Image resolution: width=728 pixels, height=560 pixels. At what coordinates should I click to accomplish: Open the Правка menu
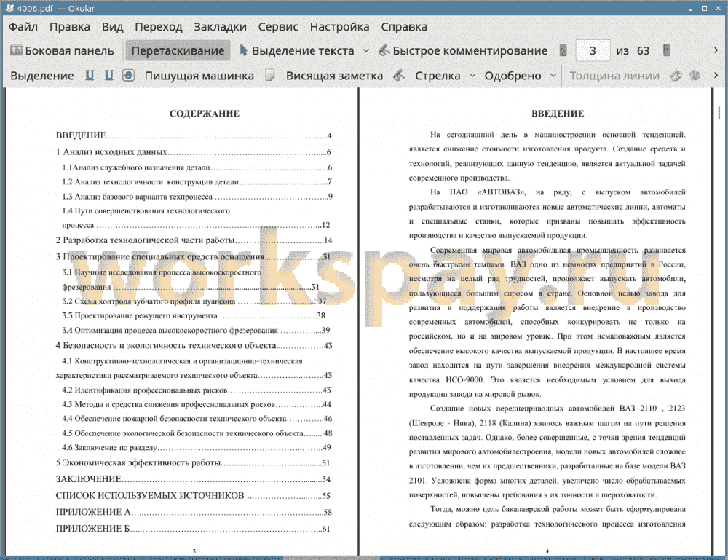point(70,27)
